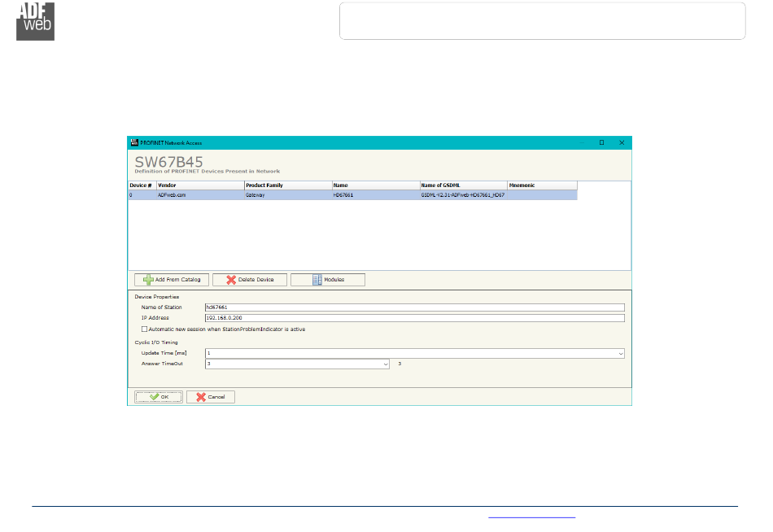Maximize the PROFINET Network Access window
Screen dimensions: 773x532
(x=601, y=142)
